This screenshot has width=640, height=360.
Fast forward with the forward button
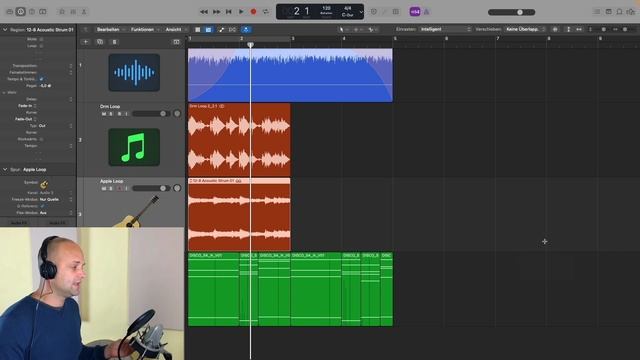[x=216, y=12]
